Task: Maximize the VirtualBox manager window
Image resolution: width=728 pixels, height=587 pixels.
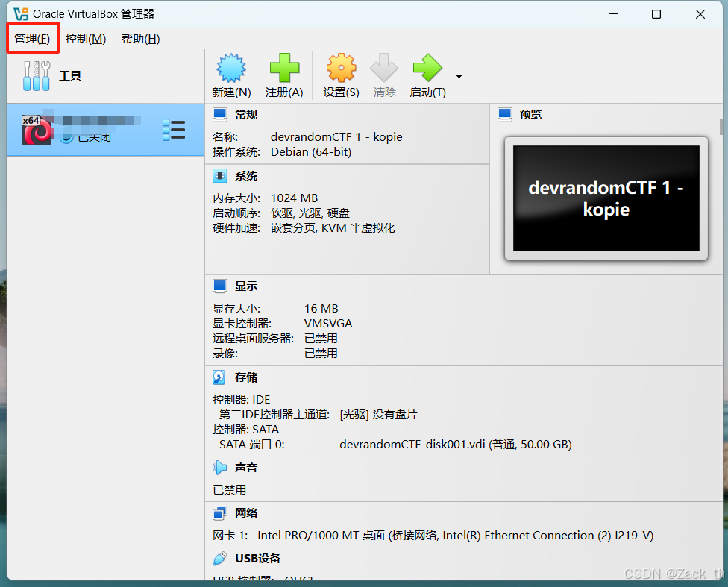Action: click(656, 14)
